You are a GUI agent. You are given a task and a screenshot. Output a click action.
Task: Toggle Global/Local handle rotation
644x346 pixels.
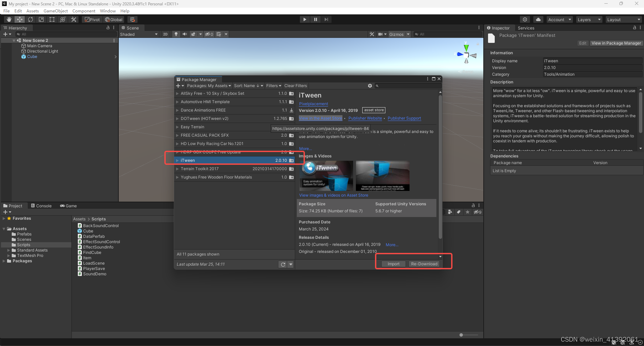(x=114, y=19)
